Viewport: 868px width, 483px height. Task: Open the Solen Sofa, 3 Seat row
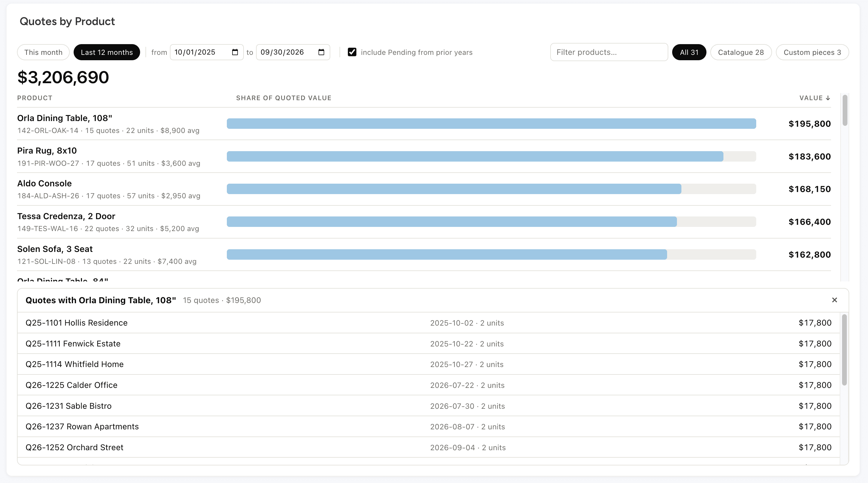point(424,255)
